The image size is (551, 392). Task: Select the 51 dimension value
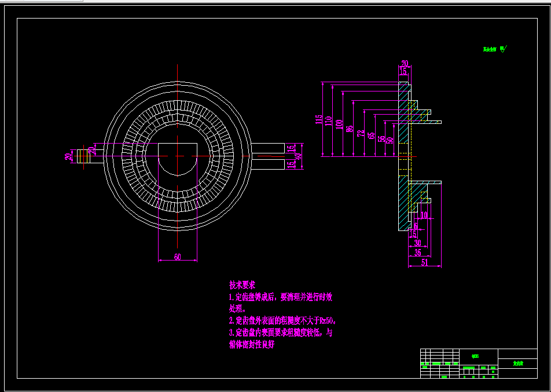(x=424, y=262)
